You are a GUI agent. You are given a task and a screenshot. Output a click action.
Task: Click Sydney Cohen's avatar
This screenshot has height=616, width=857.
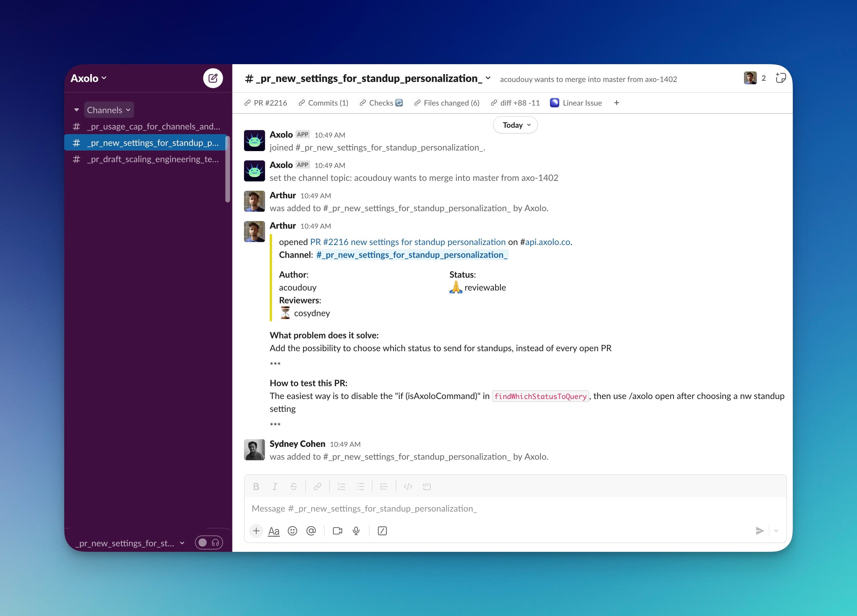[254, 450]
